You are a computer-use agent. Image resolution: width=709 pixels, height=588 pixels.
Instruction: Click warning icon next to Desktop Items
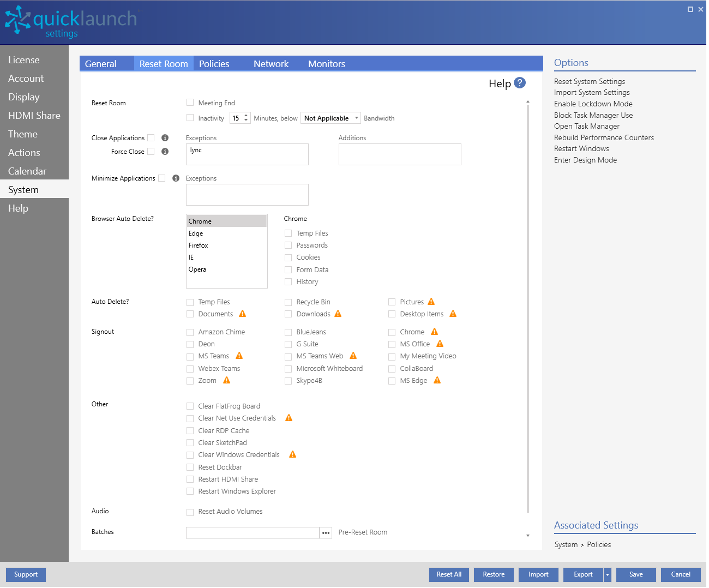pos(453,314)
